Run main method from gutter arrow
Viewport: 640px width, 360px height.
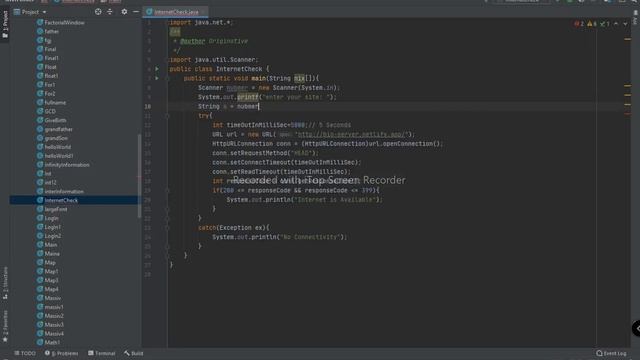pos(157,78)
